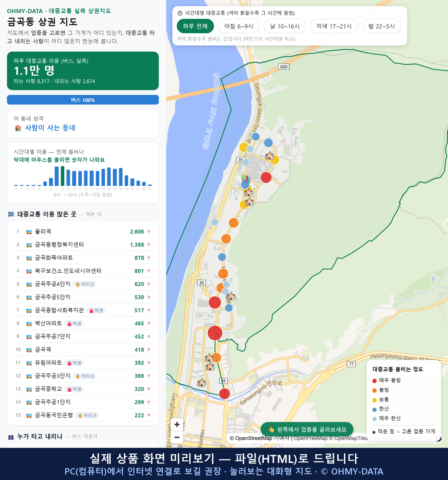The image size is (448, 480).
Task: Click the people icon beside 누가 타고 내리나
Action: pyautogui.click(x=11, y=437)
